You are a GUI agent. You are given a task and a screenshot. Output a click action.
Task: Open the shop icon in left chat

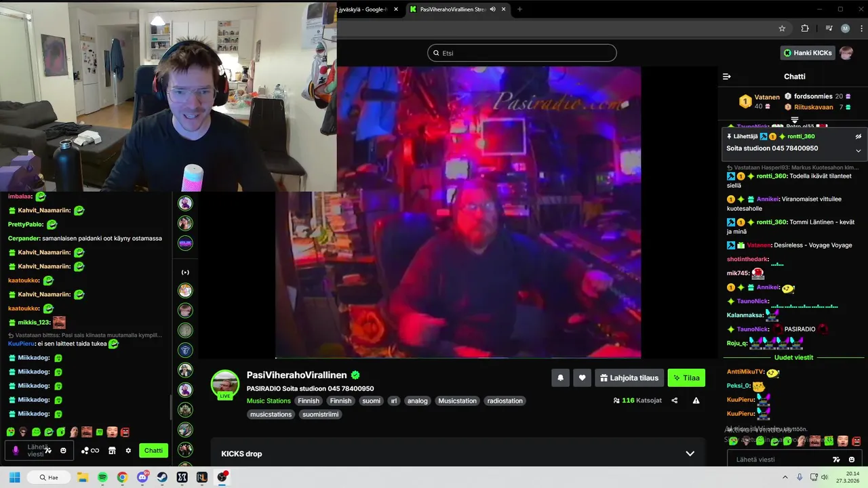click(x=112, y=451)
